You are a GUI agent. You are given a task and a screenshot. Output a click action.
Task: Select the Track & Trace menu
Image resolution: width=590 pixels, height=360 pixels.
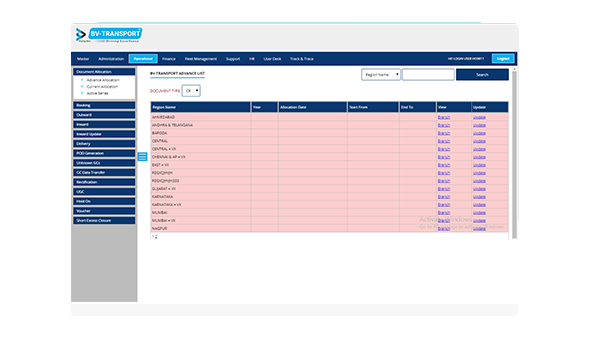click(301, 59)
